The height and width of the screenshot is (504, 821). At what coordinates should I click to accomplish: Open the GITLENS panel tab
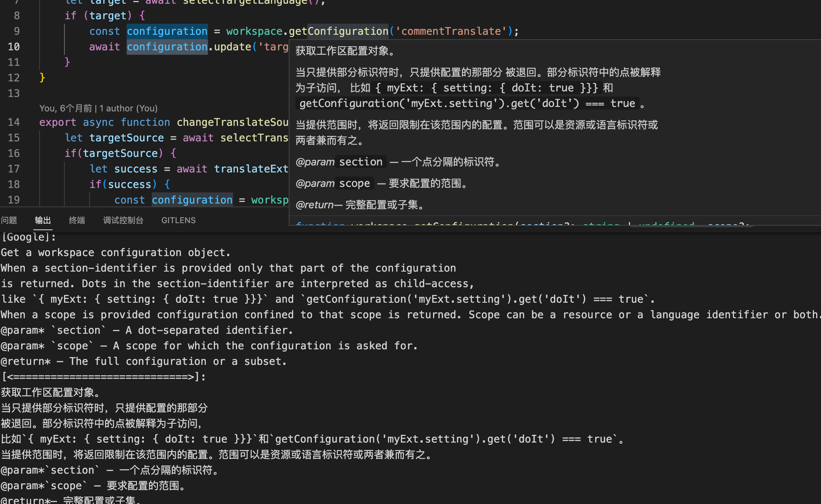pos(178,220)
